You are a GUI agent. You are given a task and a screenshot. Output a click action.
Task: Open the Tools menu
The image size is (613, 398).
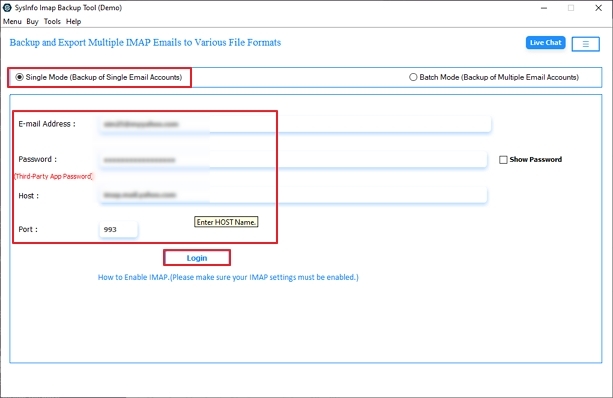(x=52, y=22)
